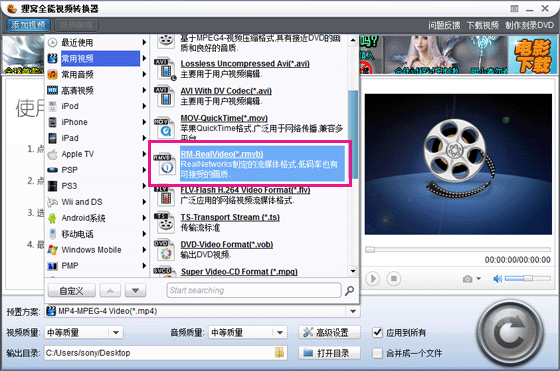
Task: Expand the iPad submenu arrow
Action: 144,138
